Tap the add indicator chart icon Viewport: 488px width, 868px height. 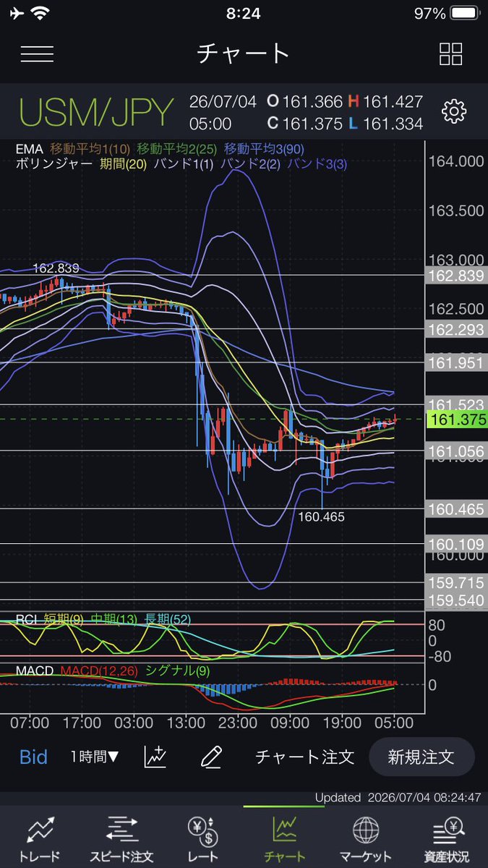155,757
